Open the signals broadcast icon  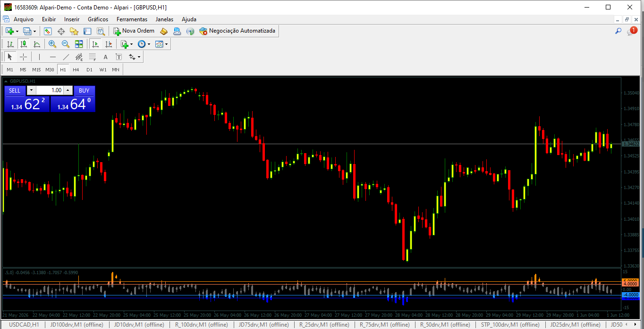tap(190, 31)
